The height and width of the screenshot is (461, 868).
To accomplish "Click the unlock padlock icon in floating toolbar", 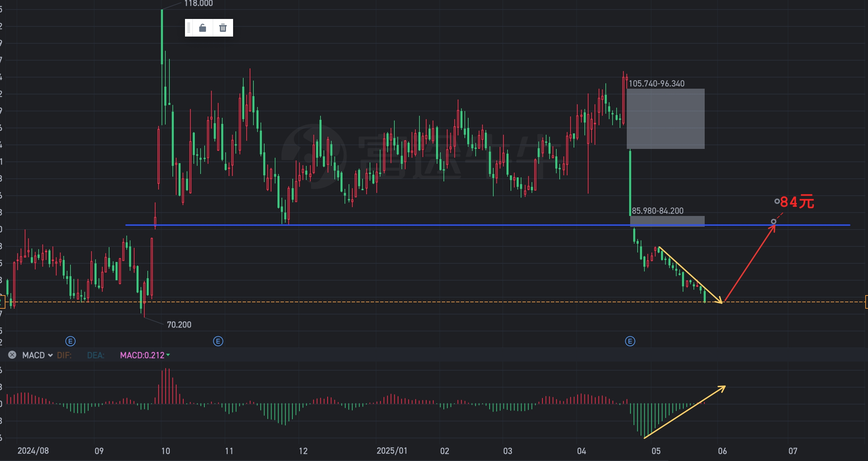I will tap(203, 28).
